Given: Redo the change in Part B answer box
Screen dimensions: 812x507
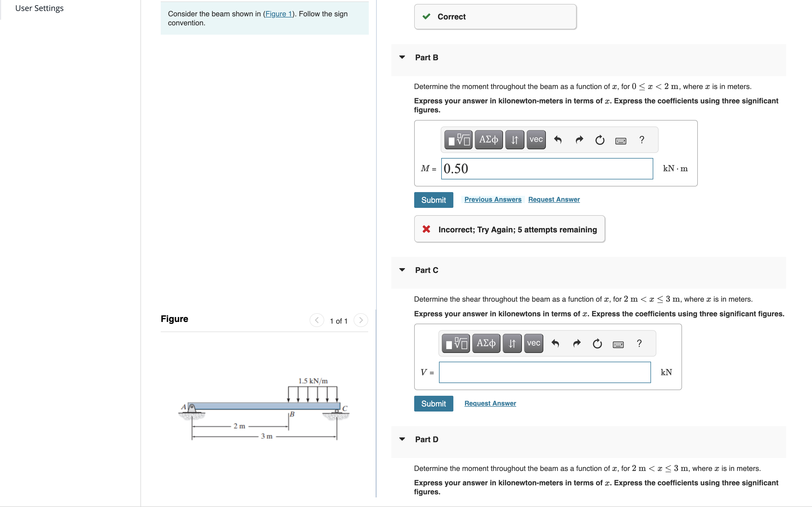Looking at the screenshot, I should [579, 140].
